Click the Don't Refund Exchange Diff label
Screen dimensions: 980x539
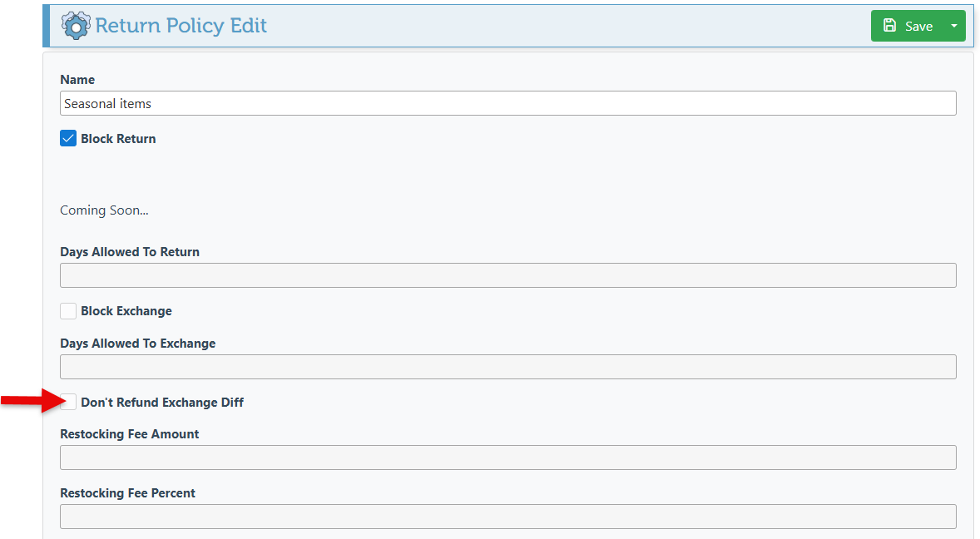162,403
